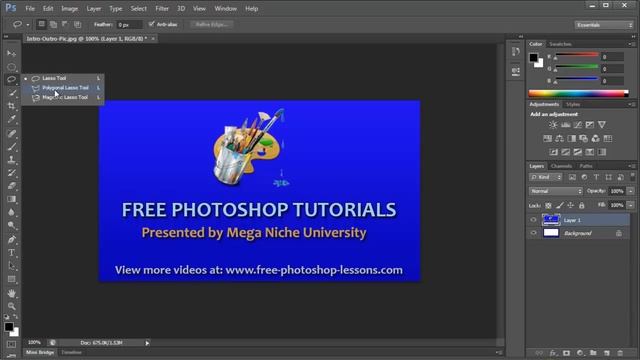Open the blend mode Normal dropdown
640x360 pixels.
(x=556, y=191)
